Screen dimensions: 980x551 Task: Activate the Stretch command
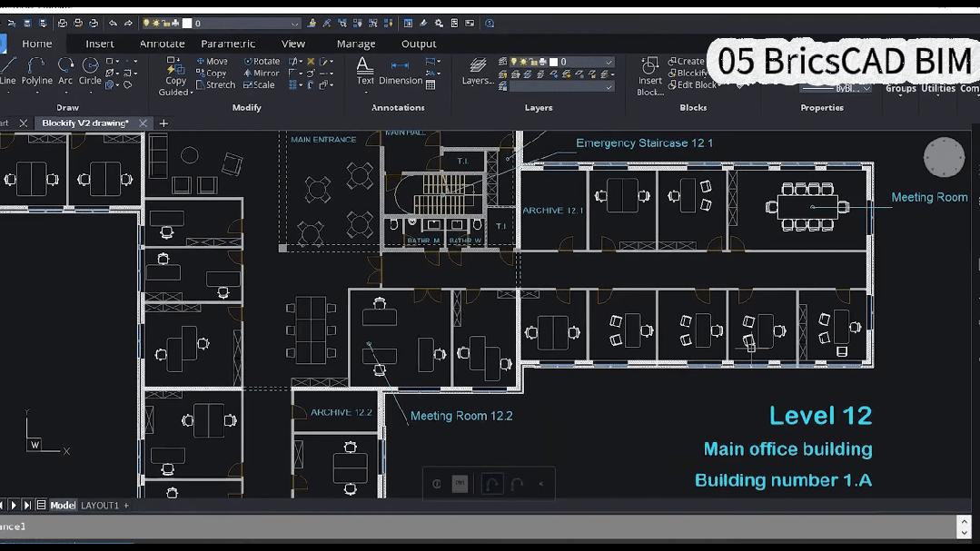(215, 85)
